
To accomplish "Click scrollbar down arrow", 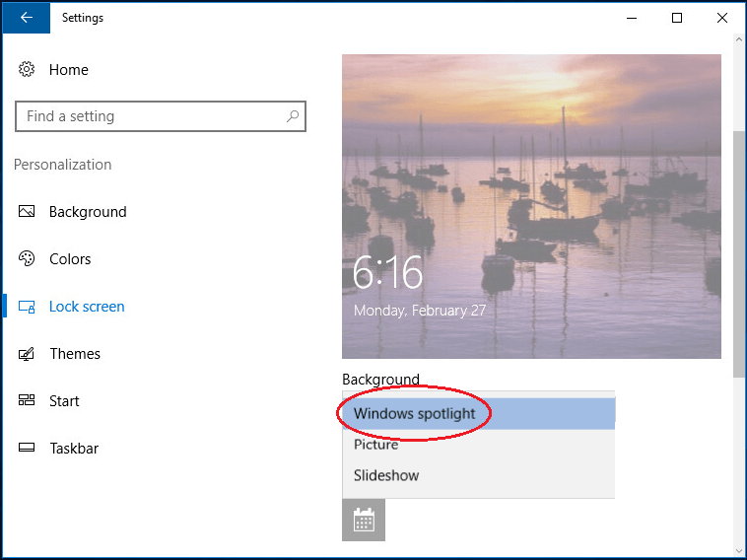I will point(739,551).
